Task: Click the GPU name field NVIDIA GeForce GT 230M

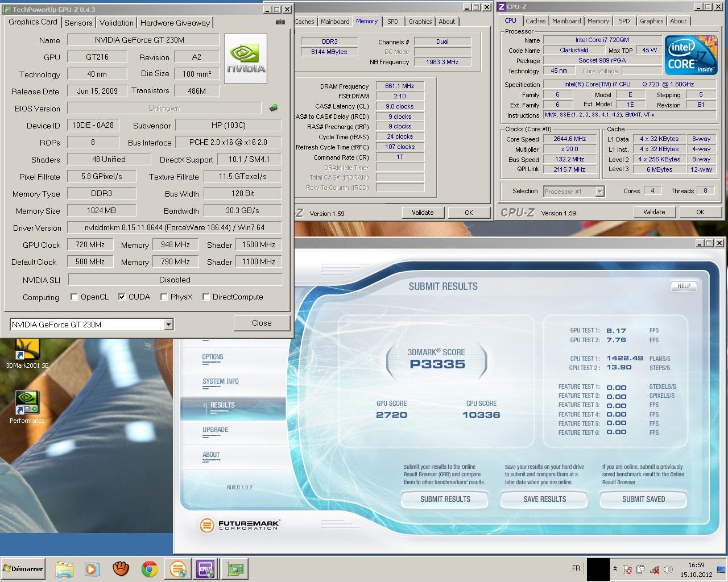Action: click(x=143, y=40)
